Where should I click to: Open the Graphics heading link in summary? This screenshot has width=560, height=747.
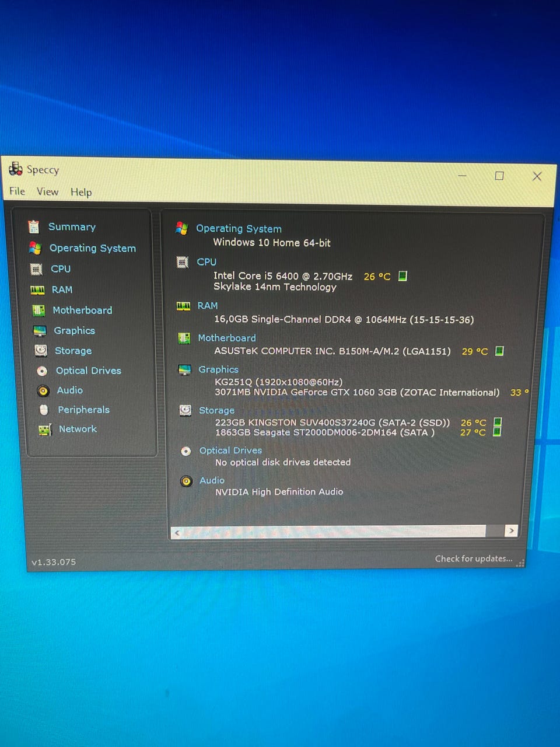click(x=218, y=369)
